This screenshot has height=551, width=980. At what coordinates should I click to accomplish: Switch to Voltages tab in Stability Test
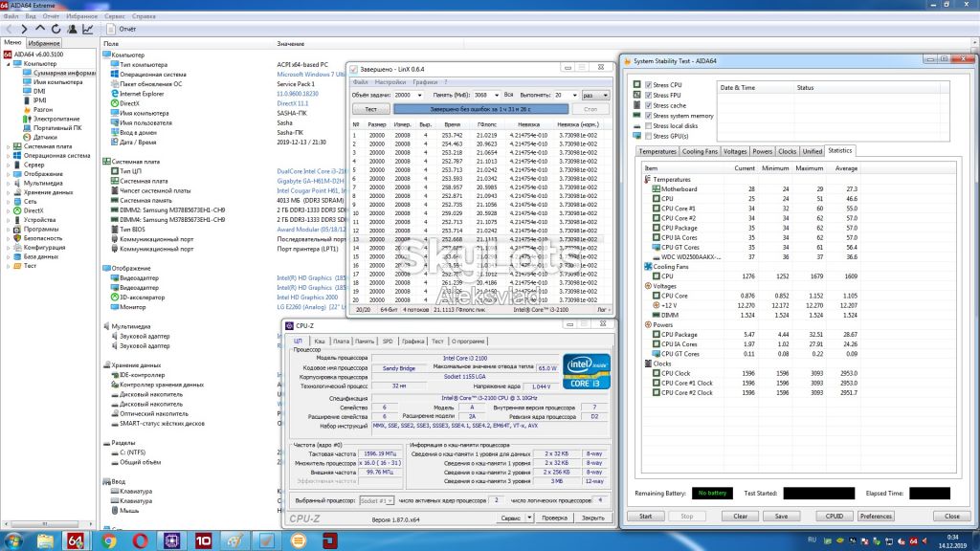point(734,151)
